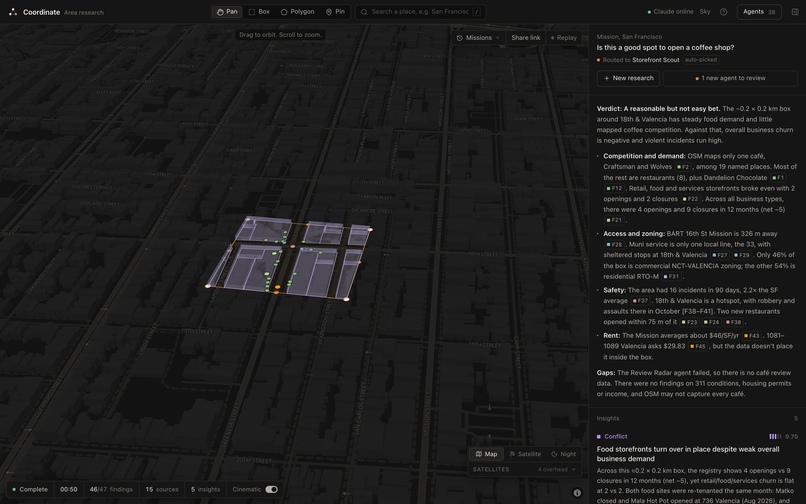Select the Box selection tool
Image resolution: width=806 pixels, height=504 pixels.
click(x=259, y=12)
